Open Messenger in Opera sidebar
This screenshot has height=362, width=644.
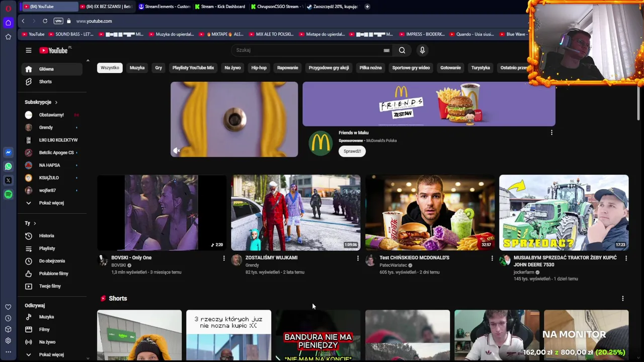(x=8, y=152)
